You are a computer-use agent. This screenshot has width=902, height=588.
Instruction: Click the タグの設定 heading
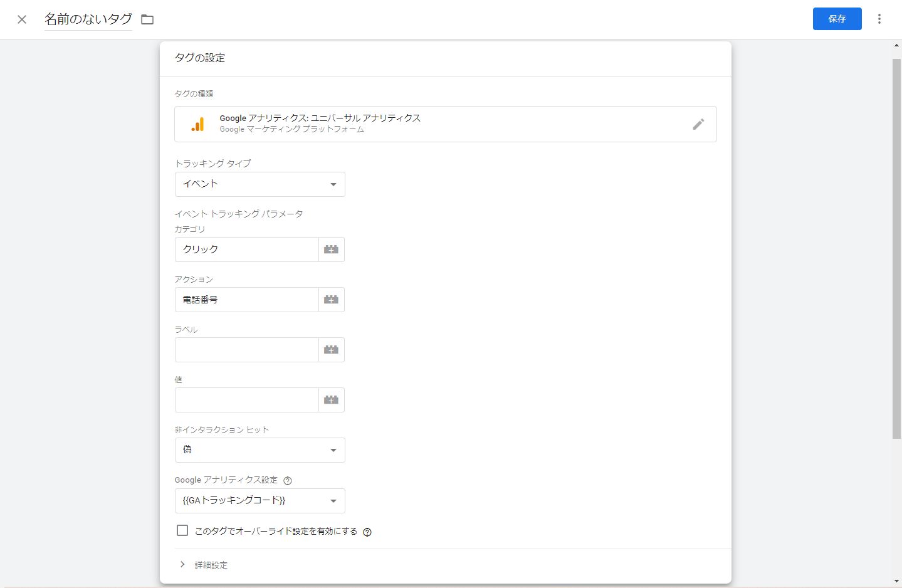tap(200, 58)
